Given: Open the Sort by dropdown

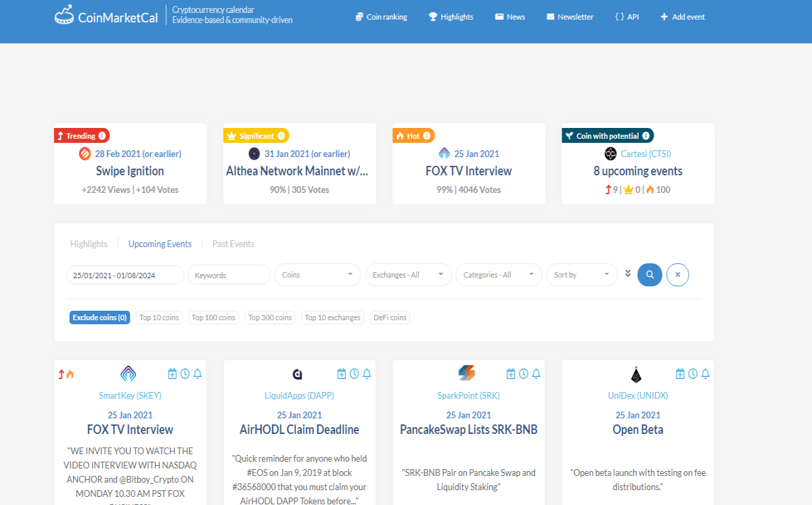Looking at the screenshot, I should coord(582,275).
